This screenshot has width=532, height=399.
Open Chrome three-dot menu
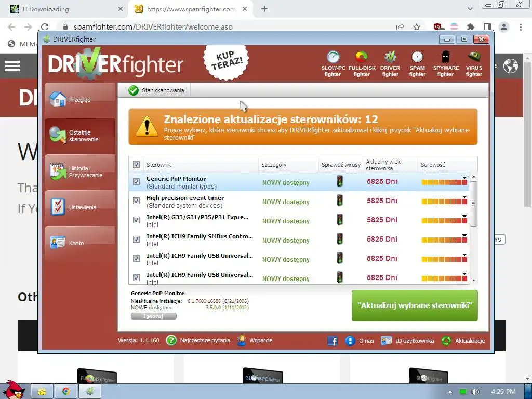pyautogui.click(x=521, y=27)
